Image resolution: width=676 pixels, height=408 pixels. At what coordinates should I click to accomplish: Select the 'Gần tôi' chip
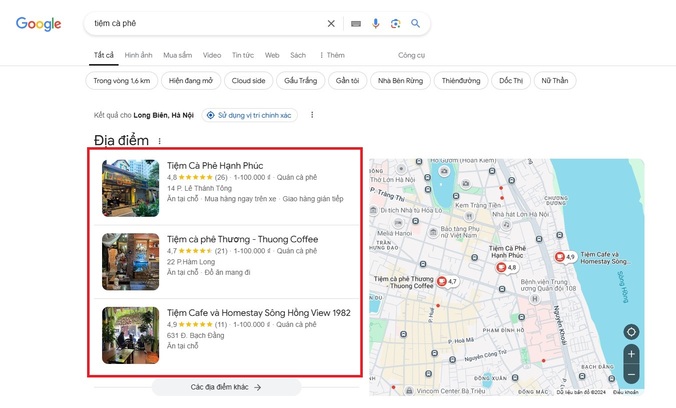click(347, 81)
